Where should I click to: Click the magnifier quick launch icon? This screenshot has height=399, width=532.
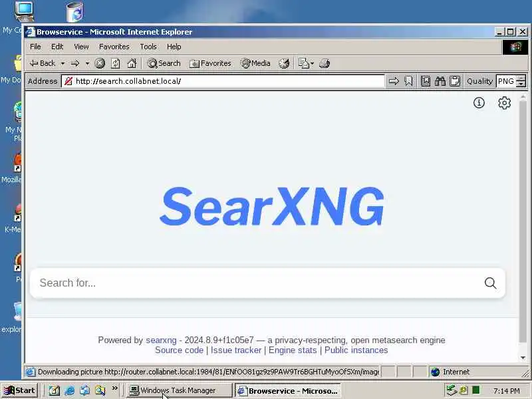tap(100, 390)
